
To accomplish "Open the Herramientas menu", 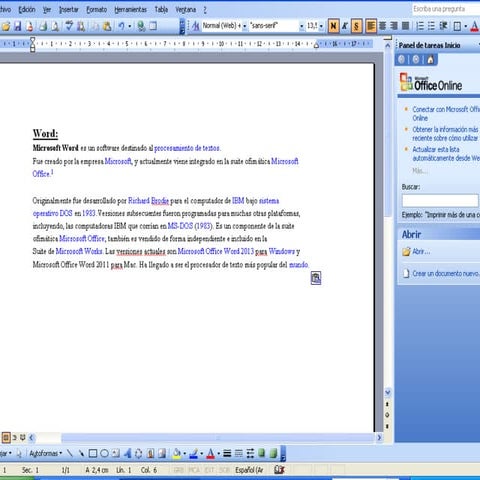I will (x=130, y=10).
